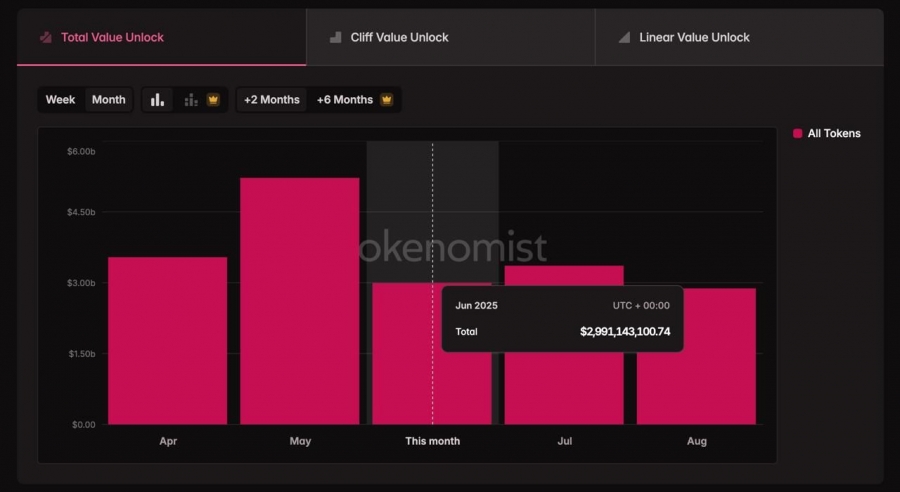
Task: Switch the chart to Week view
Action: [x=60, y=100]
